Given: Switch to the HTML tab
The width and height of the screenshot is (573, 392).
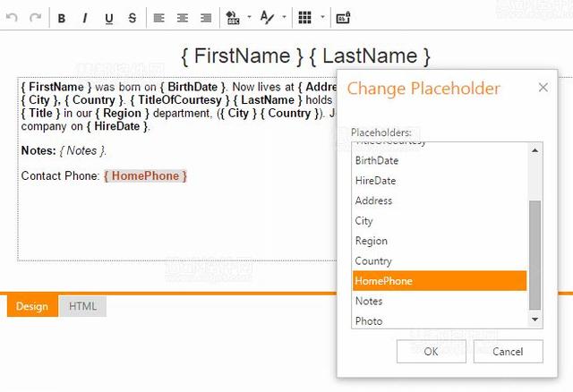Looking at the screenshot, I should (82, 306).
